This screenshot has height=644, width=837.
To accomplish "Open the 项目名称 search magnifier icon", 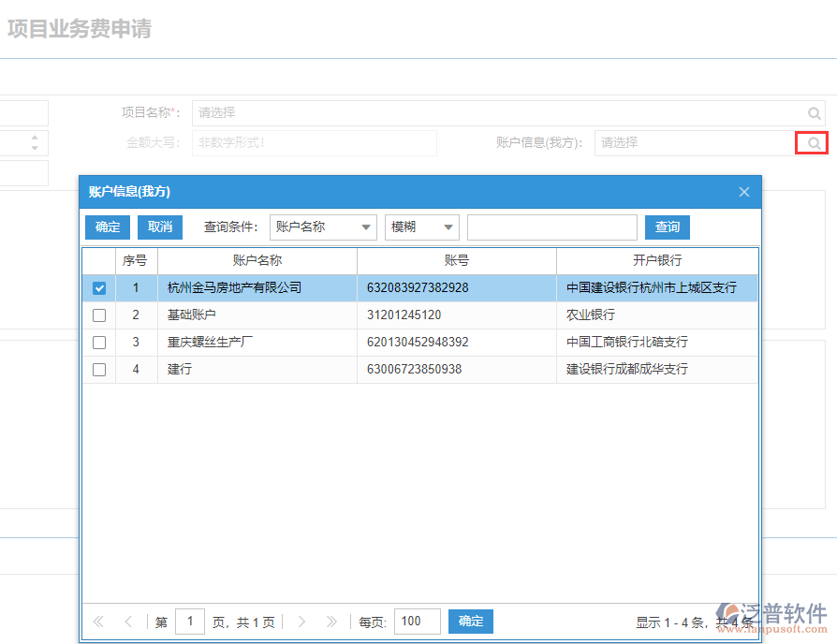I will tap(813, 112).
